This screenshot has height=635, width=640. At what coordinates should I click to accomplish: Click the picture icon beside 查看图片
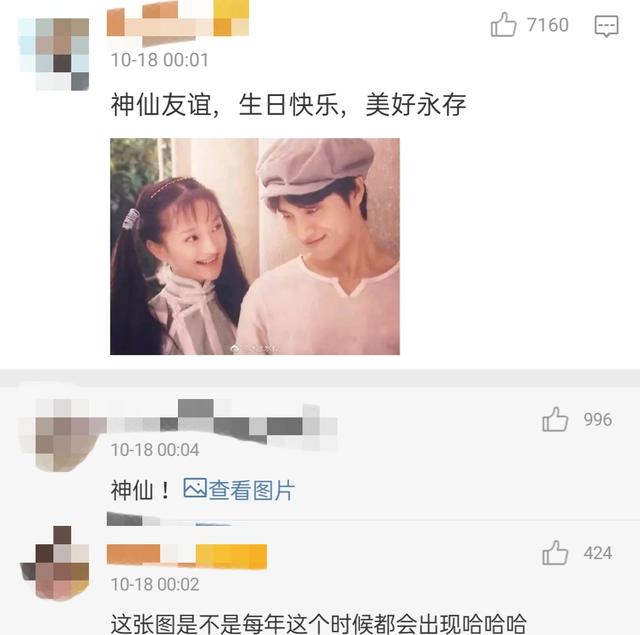pos(195,488)
